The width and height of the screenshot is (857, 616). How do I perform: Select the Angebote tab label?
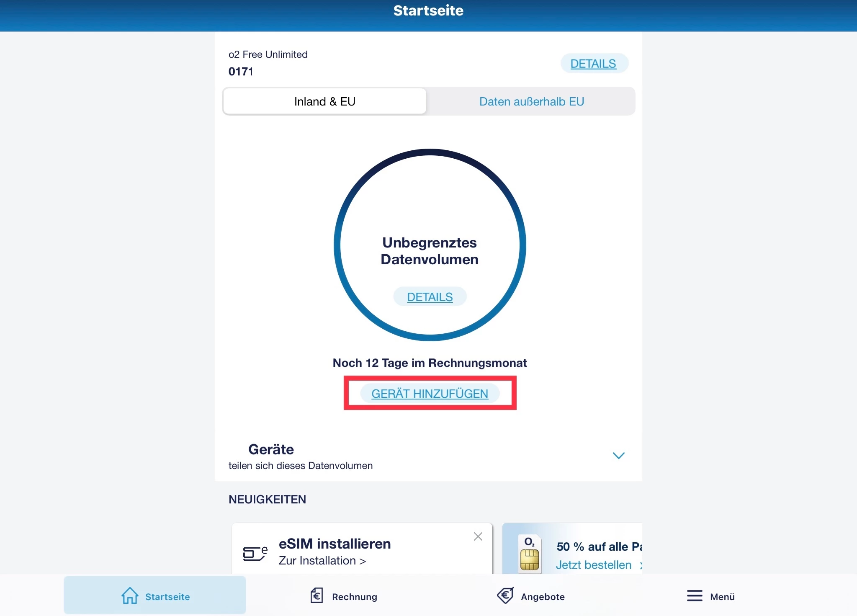point(543,597)
